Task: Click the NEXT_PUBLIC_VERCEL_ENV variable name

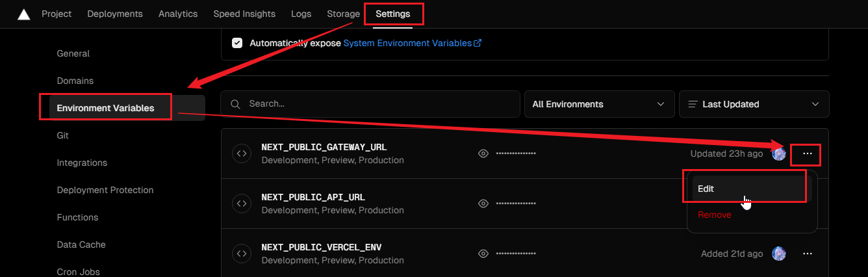Action: 321,247
